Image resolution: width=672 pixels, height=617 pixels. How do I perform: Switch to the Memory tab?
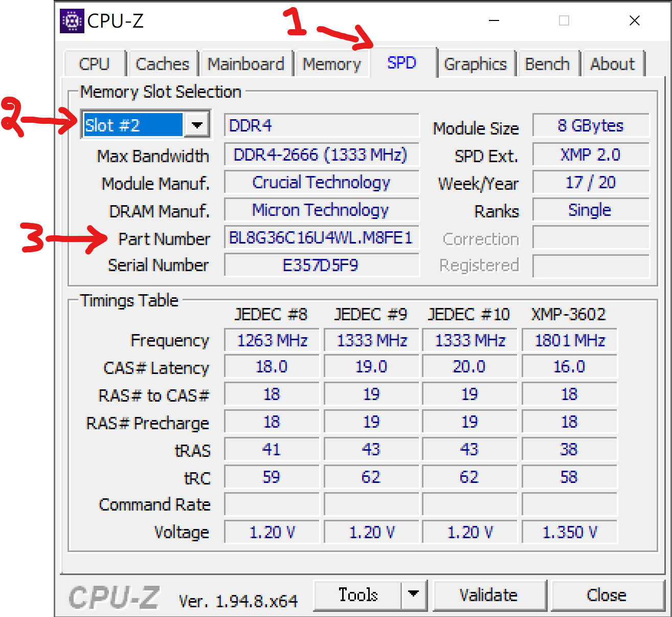tap(332, 64)
